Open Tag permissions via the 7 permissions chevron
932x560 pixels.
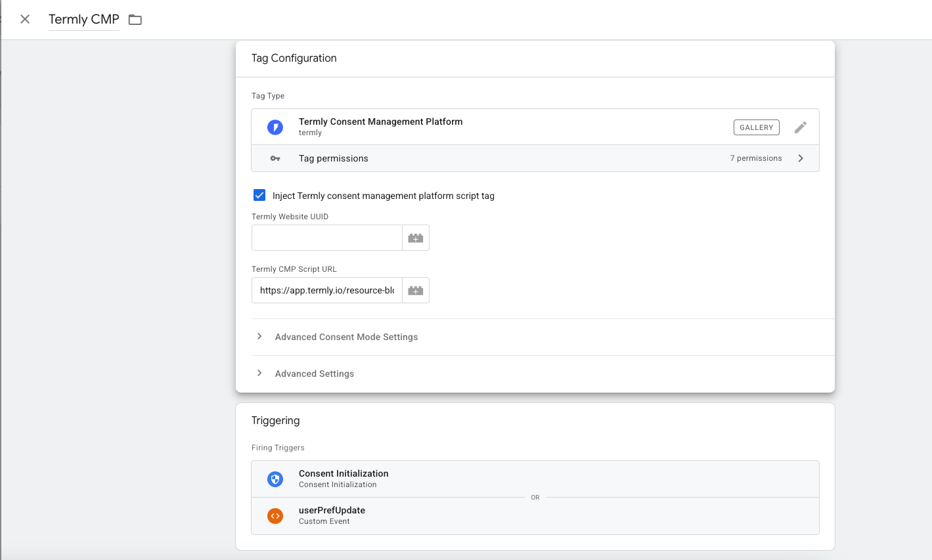pyautogui.click(x=800, y=158)
